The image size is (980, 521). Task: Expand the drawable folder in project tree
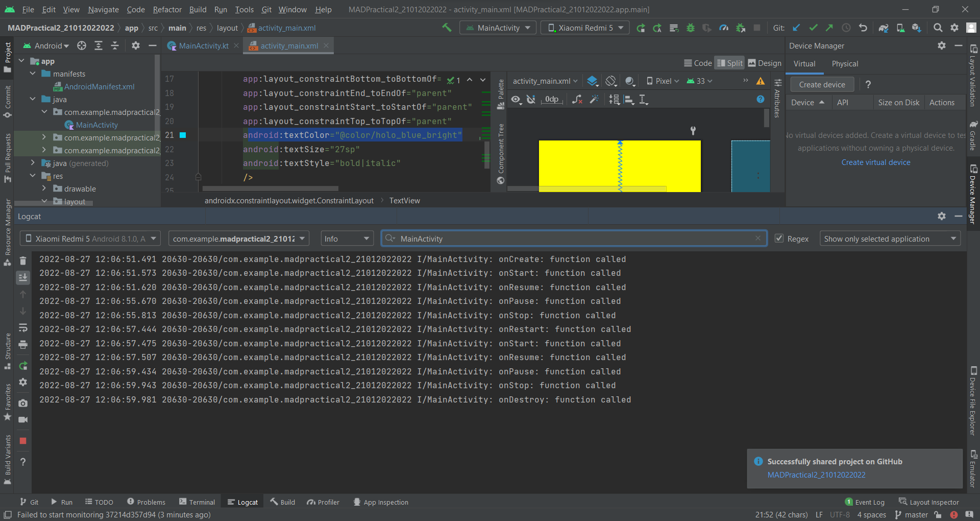tap(44, 188)
